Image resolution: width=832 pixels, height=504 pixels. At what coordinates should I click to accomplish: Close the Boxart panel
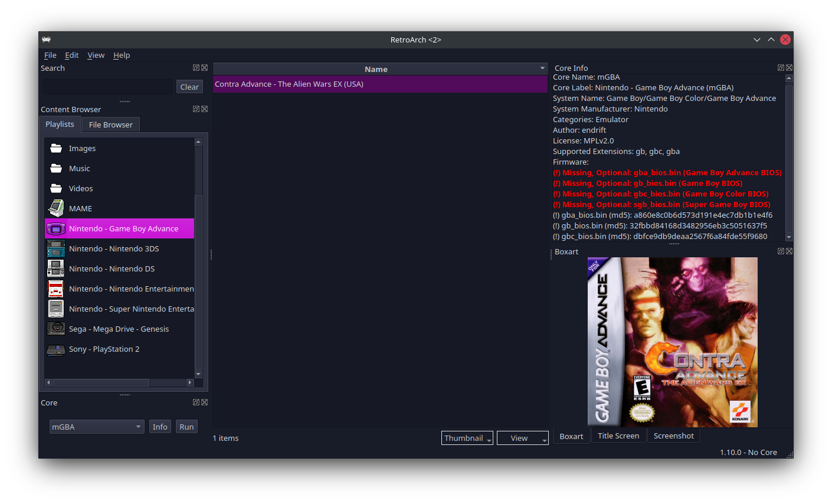click(789, 251)
